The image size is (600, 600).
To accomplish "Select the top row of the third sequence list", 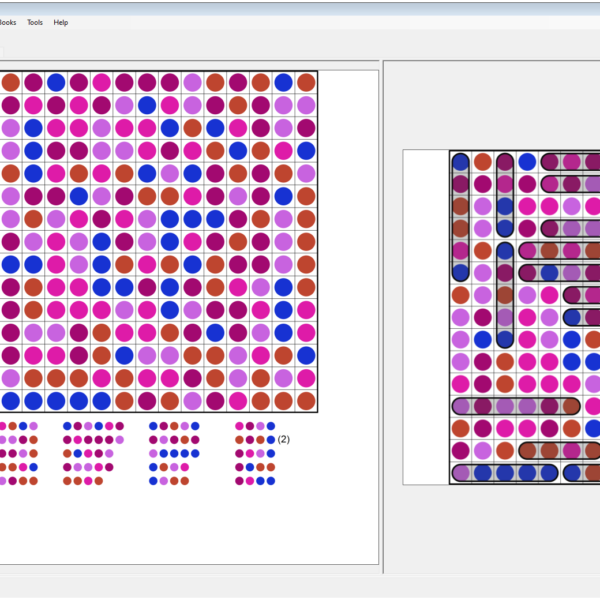I will [x=174, y=426].
